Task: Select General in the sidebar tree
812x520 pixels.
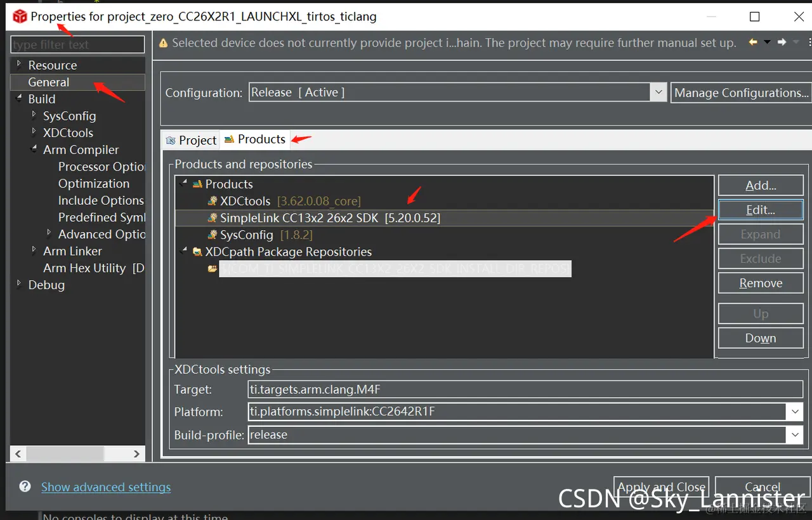Action: [x=49, y=82]
